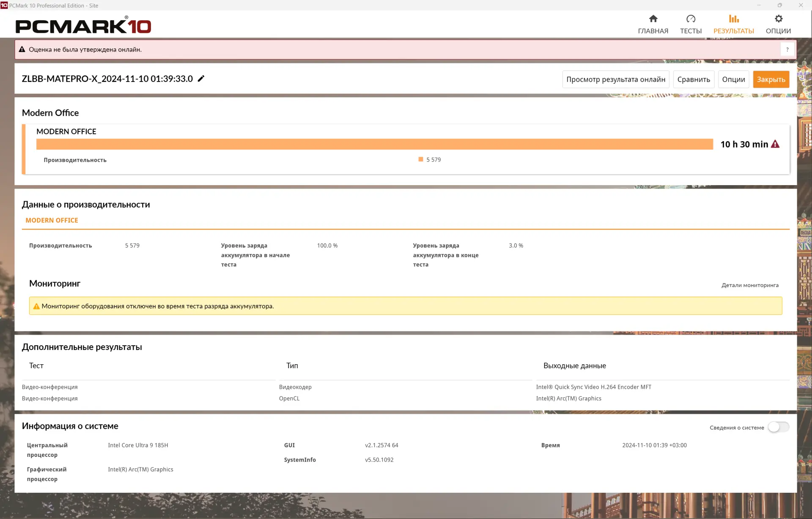Click the Тип column header
This screenshot has width=812, height=519.
pos(292,366)
